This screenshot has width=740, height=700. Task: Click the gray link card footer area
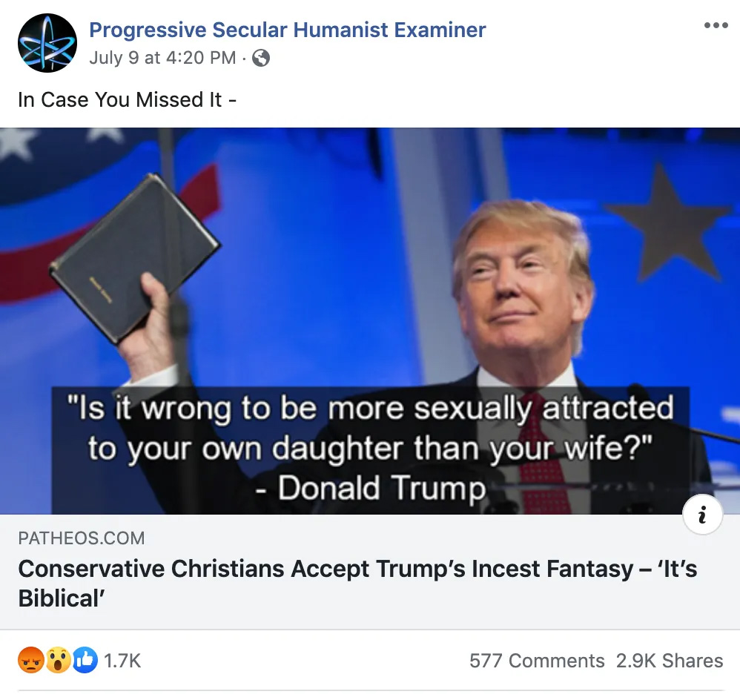pos(370,572)
